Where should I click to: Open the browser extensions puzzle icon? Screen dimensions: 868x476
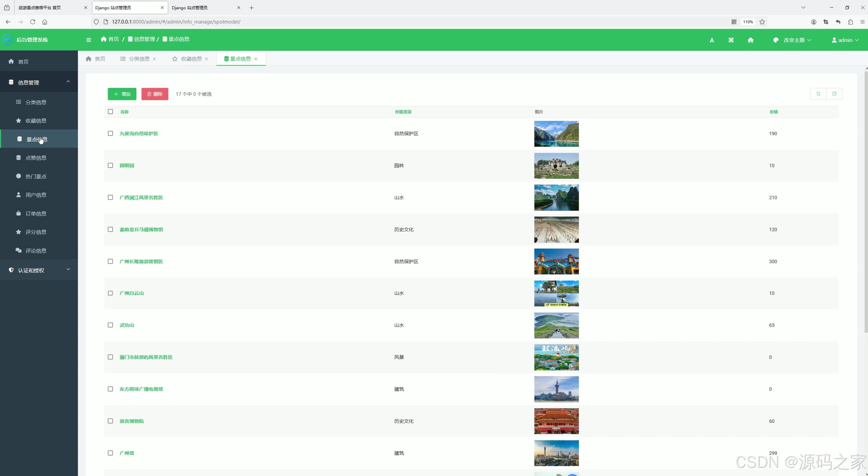click(850, 22)
